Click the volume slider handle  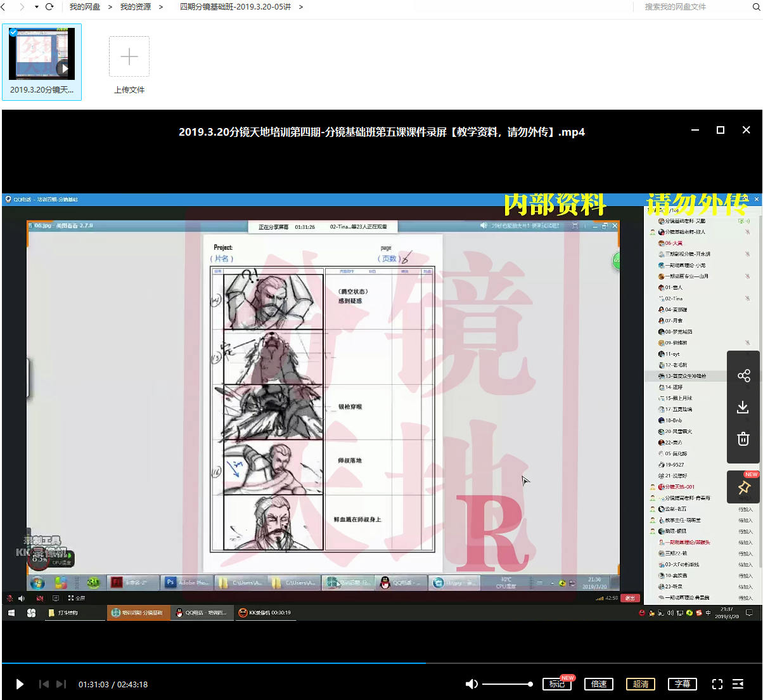(530, 684)
